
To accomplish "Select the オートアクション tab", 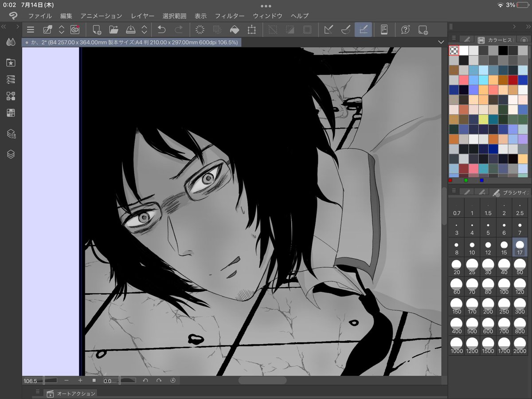I will coord(71,393).
